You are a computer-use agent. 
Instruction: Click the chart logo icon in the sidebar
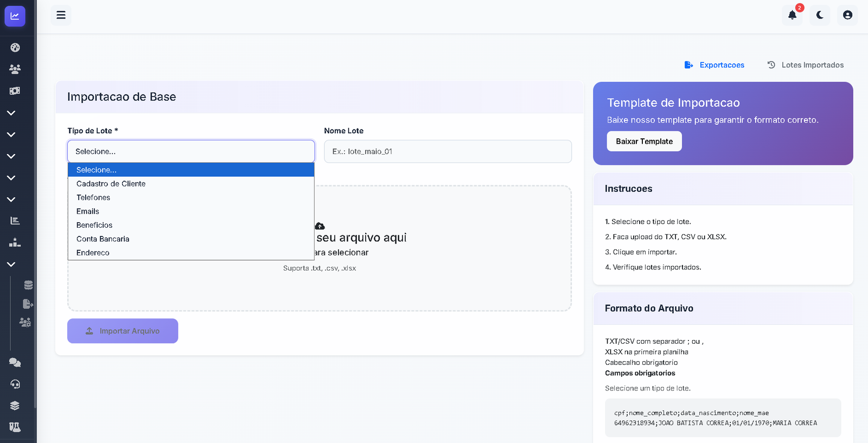tap(15, 16)
